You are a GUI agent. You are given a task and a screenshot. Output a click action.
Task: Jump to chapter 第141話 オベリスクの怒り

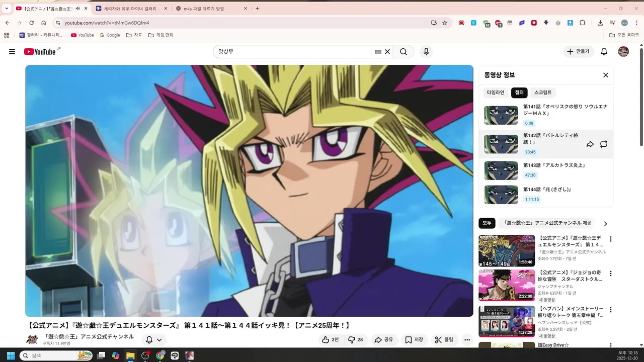(546, 115)
